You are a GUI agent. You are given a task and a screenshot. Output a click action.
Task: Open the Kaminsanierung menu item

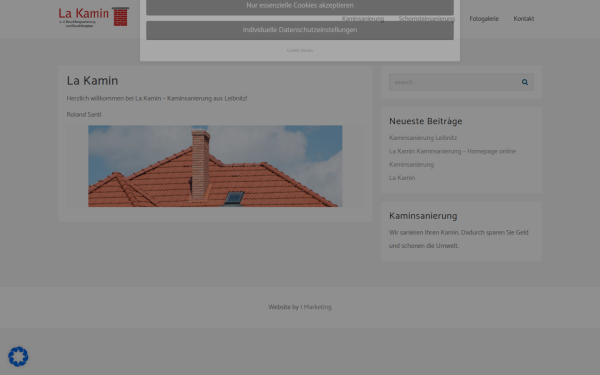(363, 19)
